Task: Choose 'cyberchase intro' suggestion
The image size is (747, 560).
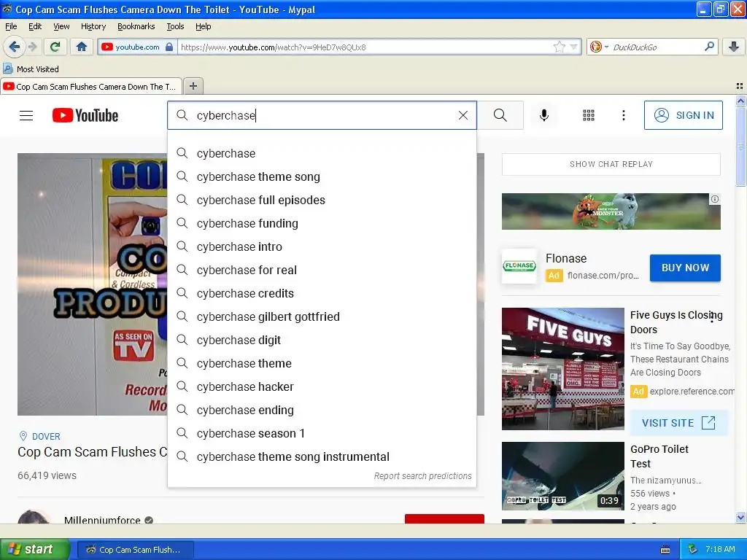Action: tap(322, 246)
